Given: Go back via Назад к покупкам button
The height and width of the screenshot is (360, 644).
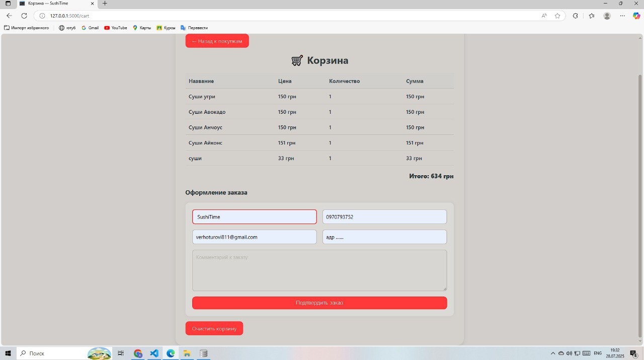Looking at the screenshot, I should tap(217, 41).
